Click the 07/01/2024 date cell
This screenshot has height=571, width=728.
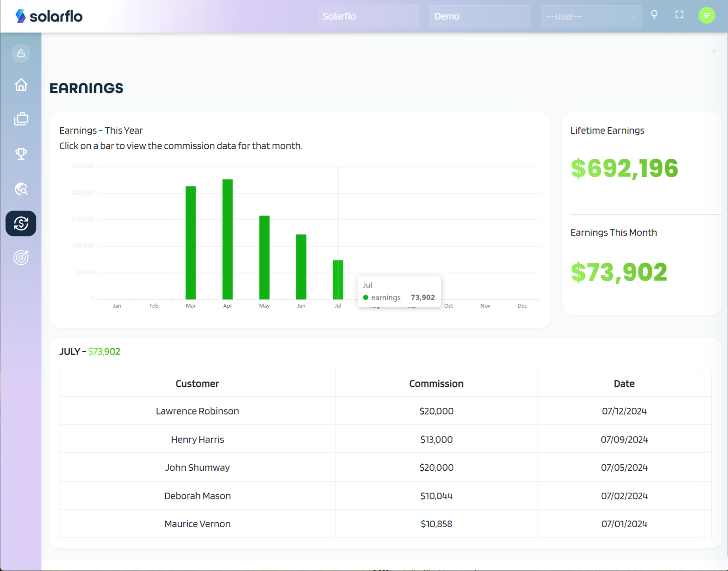[x=624, y=524]
